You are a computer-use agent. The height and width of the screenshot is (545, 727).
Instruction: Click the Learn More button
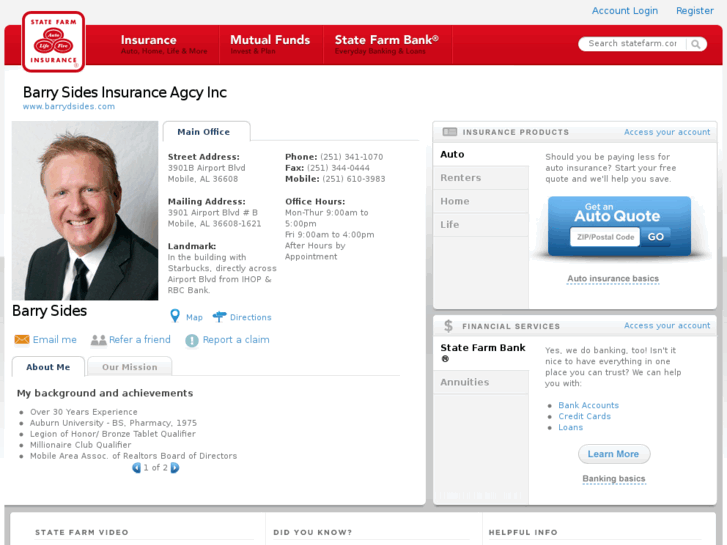click(614, 454)
